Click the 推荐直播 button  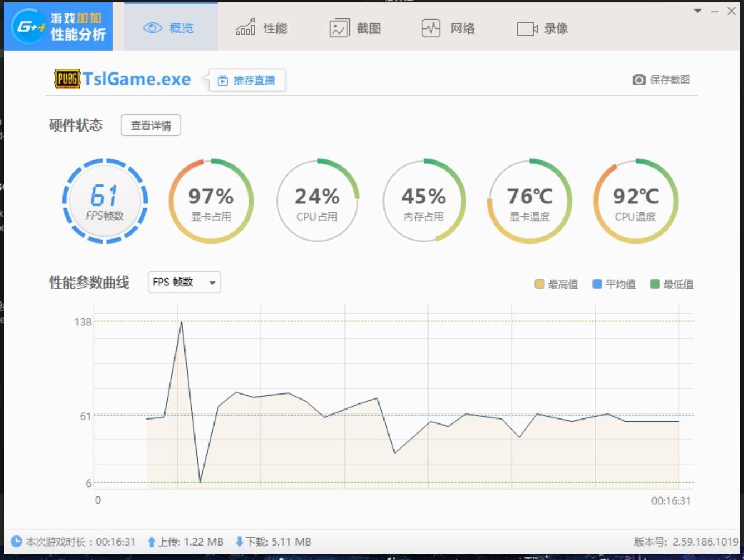click(247, 80)
